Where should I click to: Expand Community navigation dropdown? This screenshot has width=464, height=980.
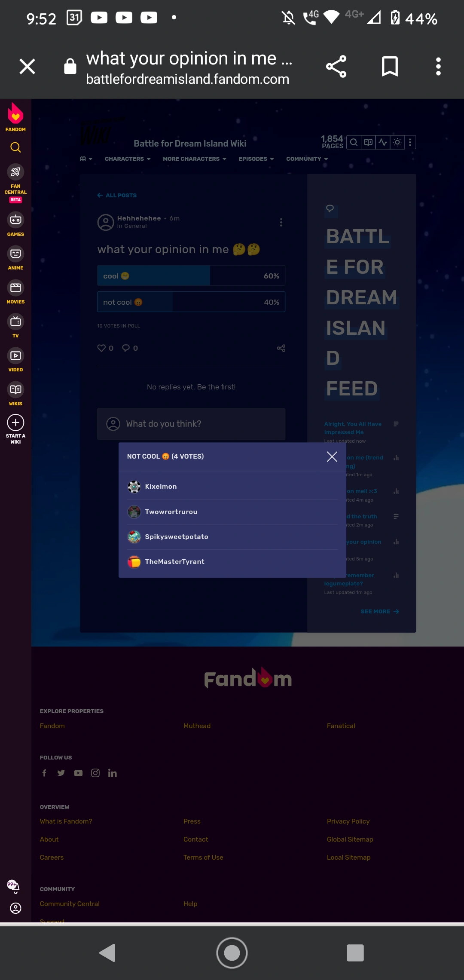307,159
